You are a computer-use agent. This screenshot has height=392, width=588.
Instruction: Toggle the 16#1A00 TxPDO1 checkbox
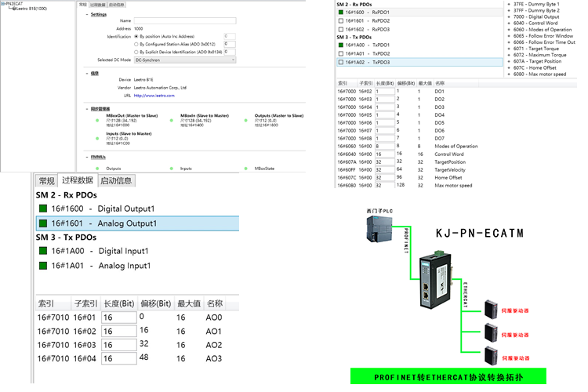click(x=340, y=45)
